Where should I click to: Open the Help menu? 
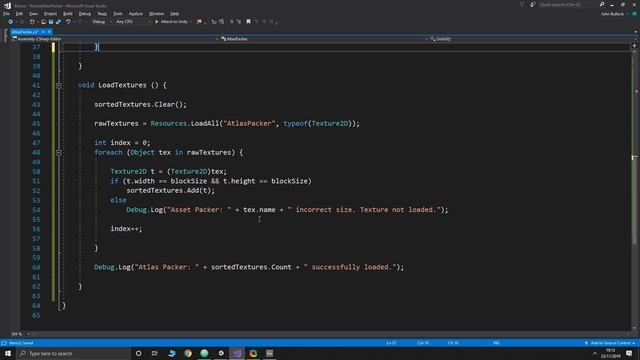pyautogui.click(x=175, y=14)
